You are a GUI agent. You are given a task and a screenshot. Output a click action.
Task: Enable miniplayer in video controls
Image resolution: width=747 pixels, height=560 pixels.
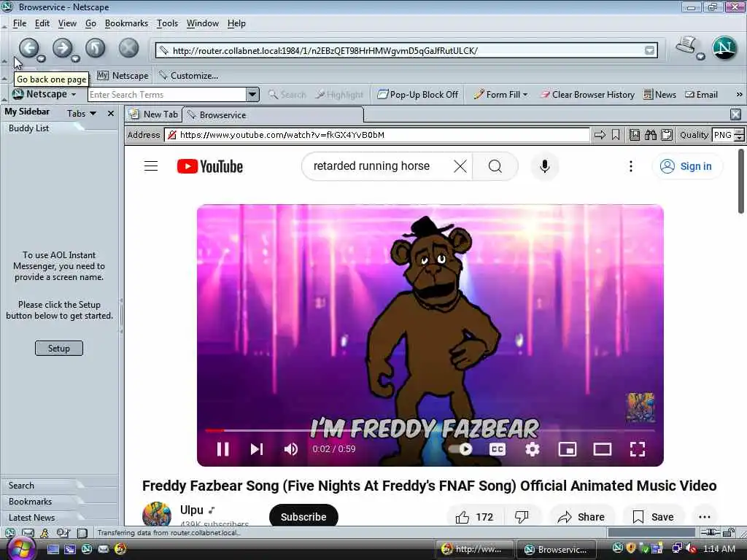(568, 449)
